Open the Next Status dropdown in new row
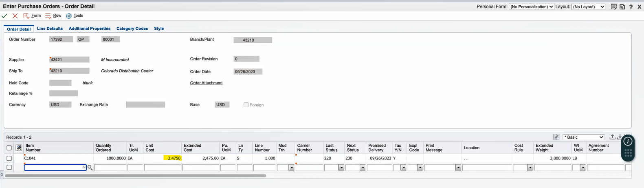Image resolution: width=644 pixels, height=188 pixels. (x=363, y=168)
